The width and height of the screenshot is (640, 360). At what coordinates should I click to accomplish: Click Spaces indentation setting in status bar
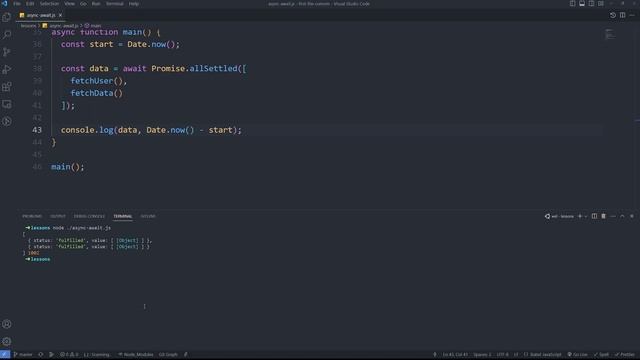[482, 355]
